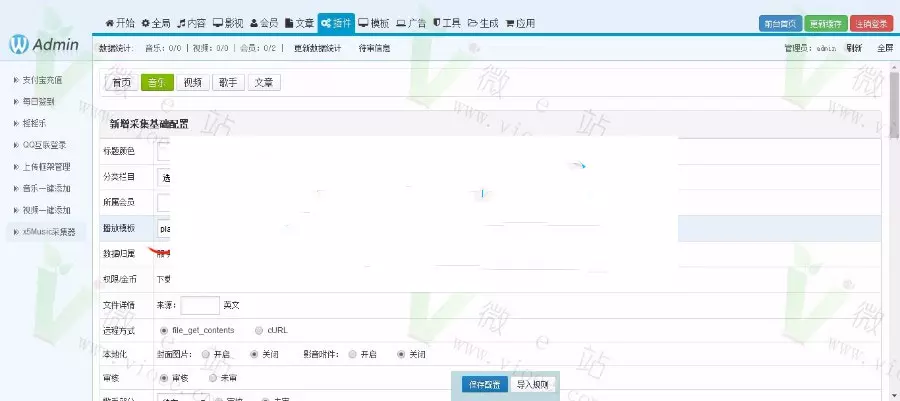This screenshot has width=900, height=401.
Task: Open the 会员 members menu
Action: (264, 22)
